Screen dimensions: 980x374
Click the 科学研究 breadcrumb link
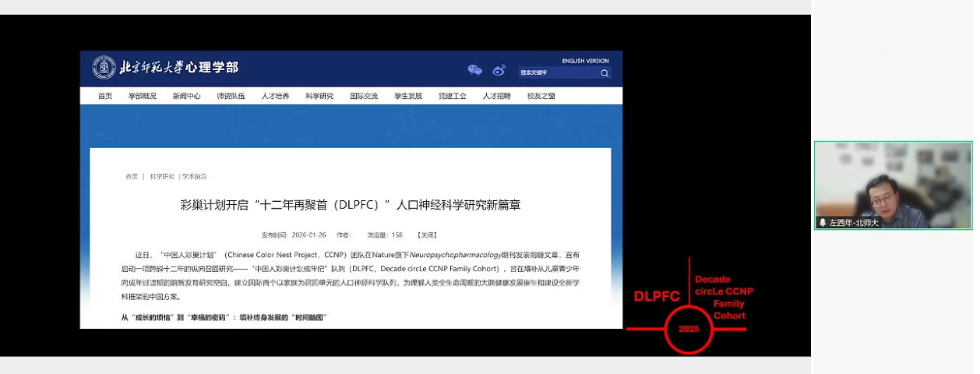click(x=162, y=177)
